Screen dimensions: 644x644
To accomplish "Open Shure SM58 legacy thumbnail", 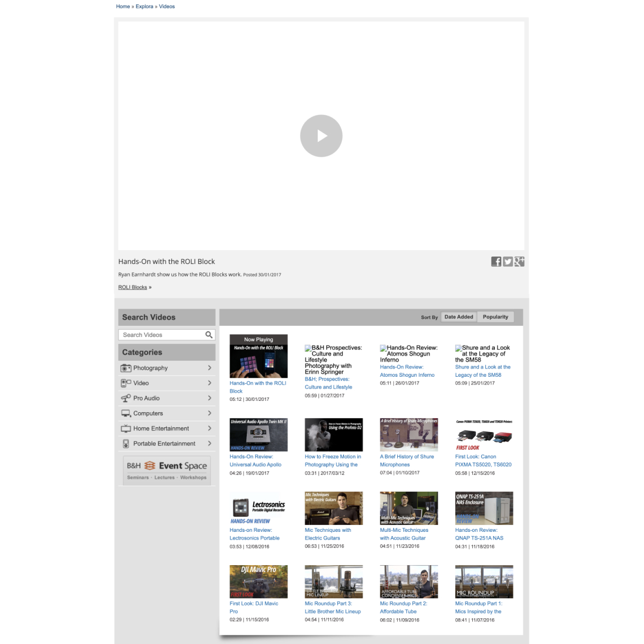I will coord(483,354).
